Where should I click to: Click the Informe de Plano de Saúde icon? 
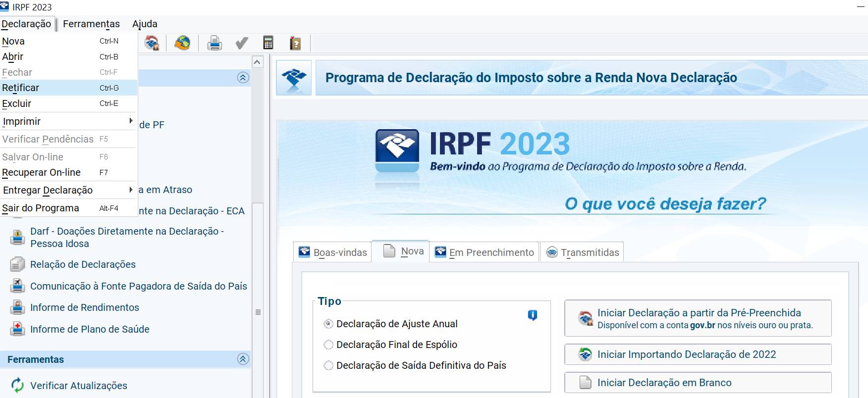[17, 329]
